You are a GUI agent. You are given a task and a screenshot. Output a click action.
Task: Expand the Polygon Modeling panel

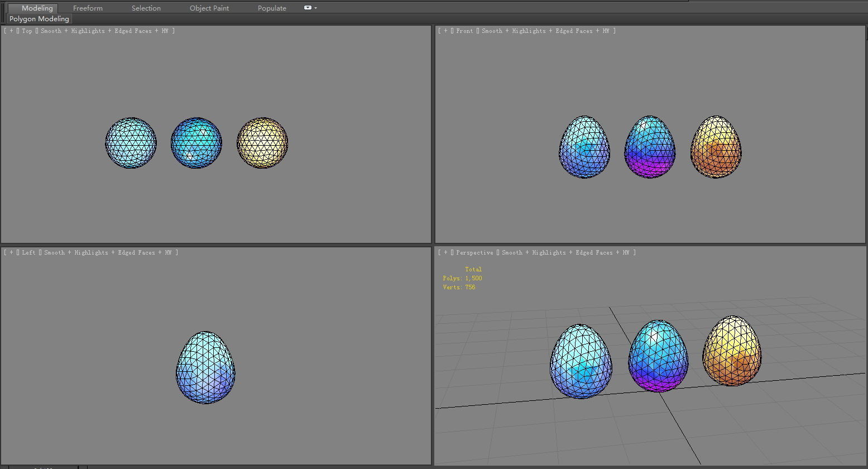click(x=39, y=19)
